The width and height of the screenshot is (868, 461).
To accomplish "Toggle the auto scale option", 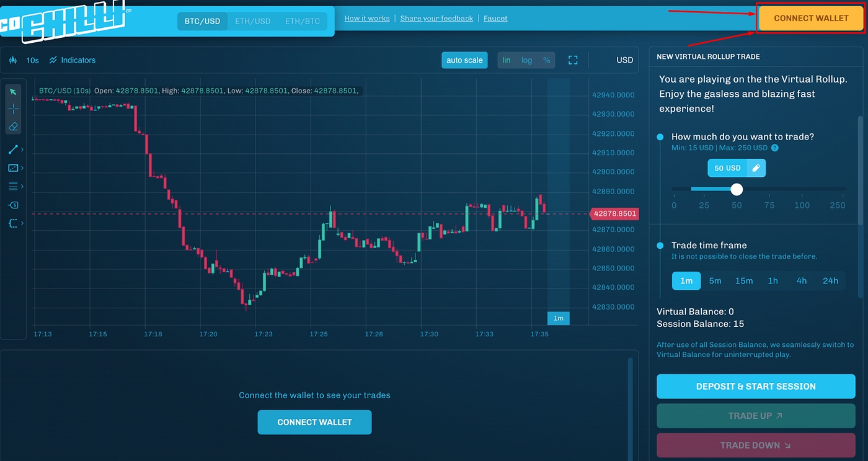I will [x=464, y=60].
